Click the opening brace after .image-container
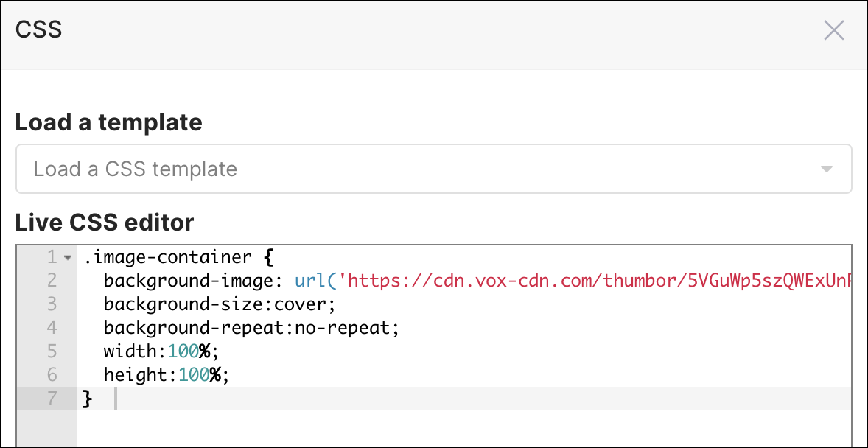Image resolution: width=868 pixels, height=448 pixels. pyautogui.click(x=267, y=257)
